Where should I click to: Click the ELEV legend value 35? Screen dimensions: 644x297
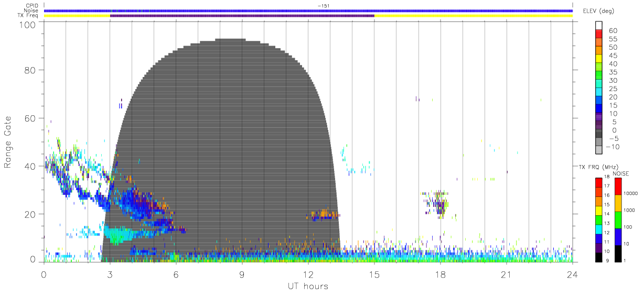[x=613, y=72]
